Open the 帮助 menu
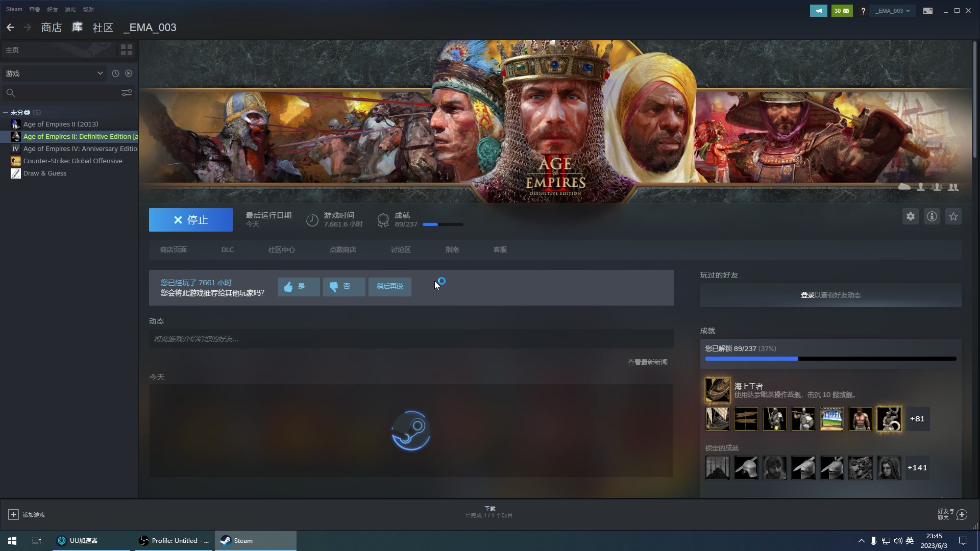Image resolution: width=980 pixels, height=551 pixels. click(x=88, y=10)
